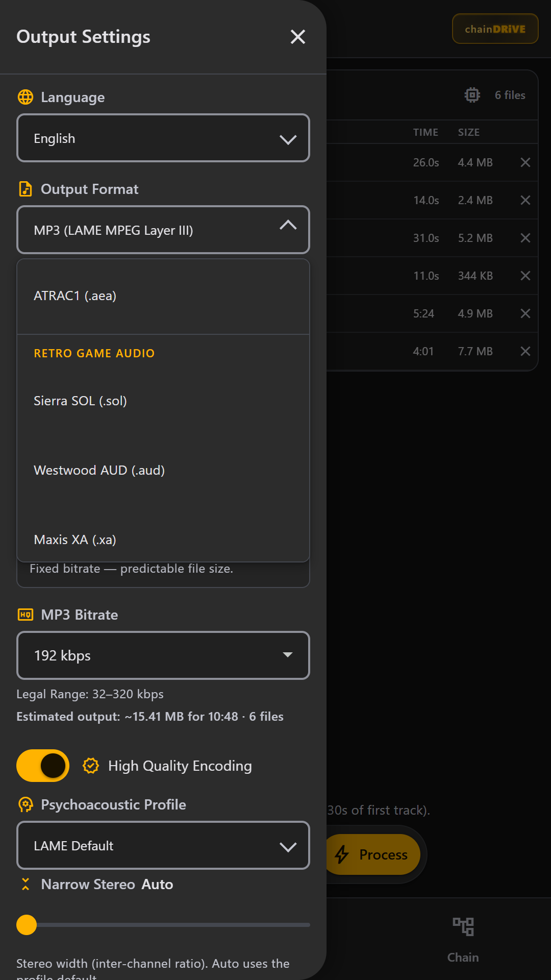Click the MP3 Bitrate HQ icon

click(26, 615)
